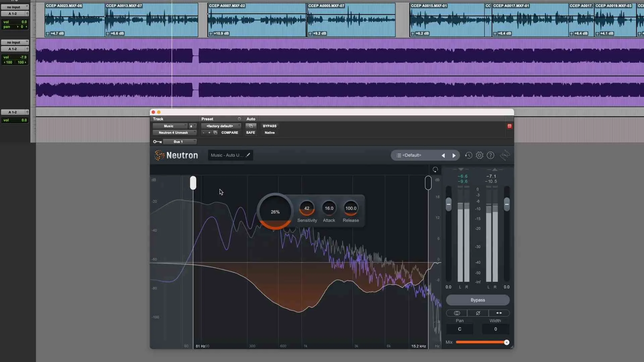Open the plug-in automation enable icon
The image size is (644, 362).
click(x=251, y=126)
